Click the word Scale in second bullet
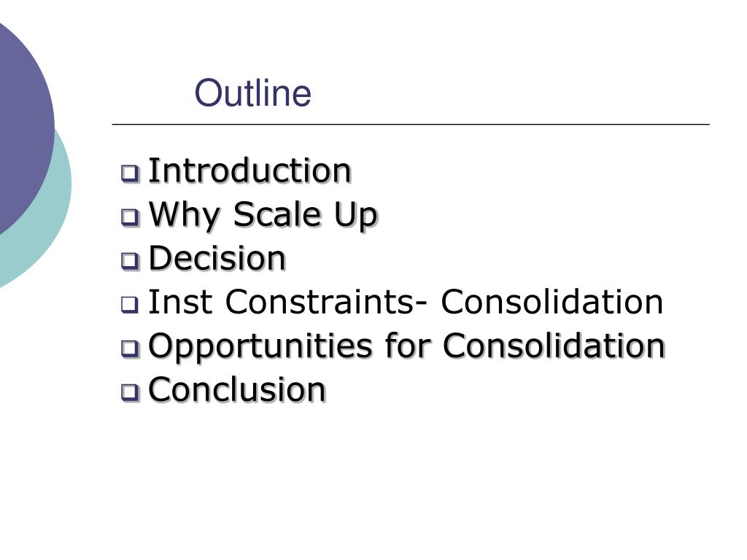747x560 pixels. coord(276,214)
